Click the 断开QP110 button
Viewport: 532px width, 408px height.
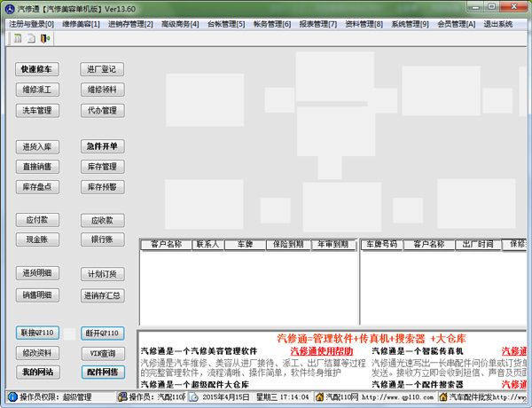point(103,333)
